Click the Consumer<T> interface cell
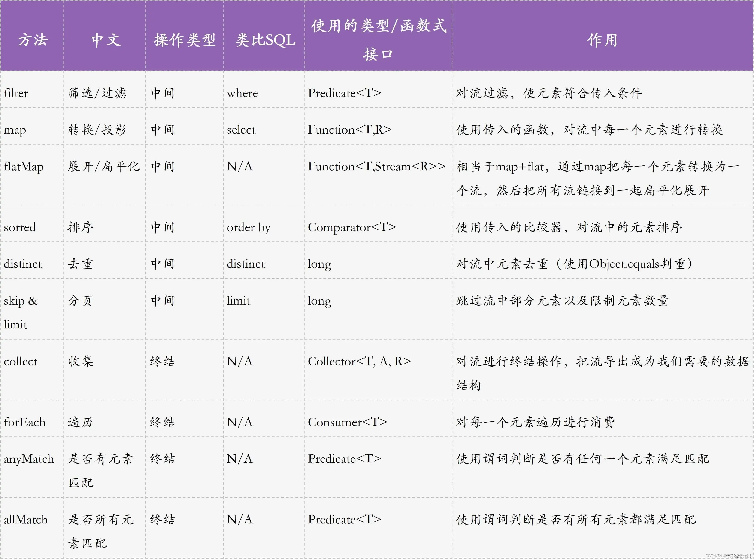 [347, 422]
